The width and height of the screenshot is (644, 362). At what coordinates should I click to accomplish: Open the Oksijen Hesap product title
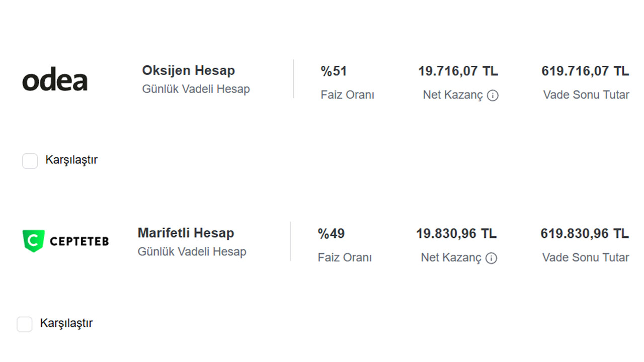189,70
